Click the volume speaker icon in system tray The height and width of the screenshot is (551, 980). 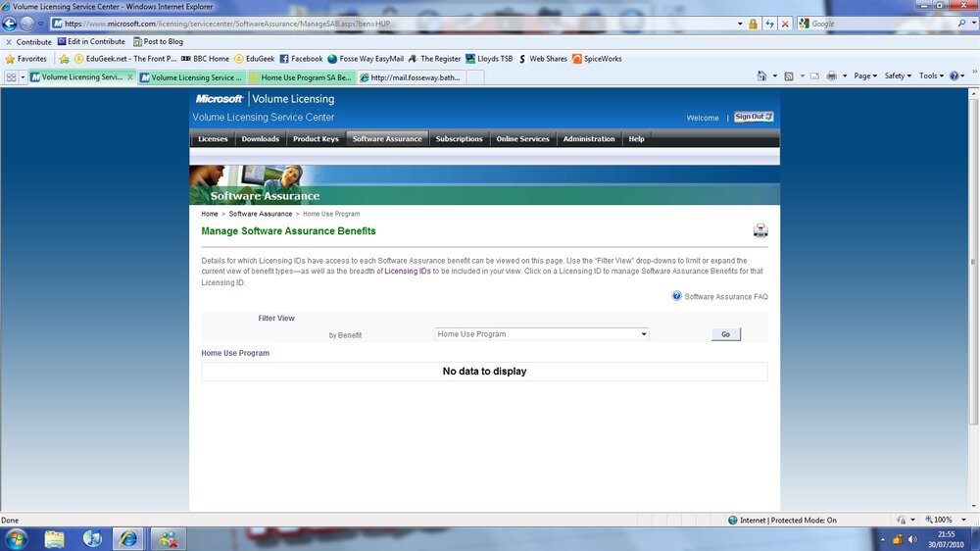911,539
